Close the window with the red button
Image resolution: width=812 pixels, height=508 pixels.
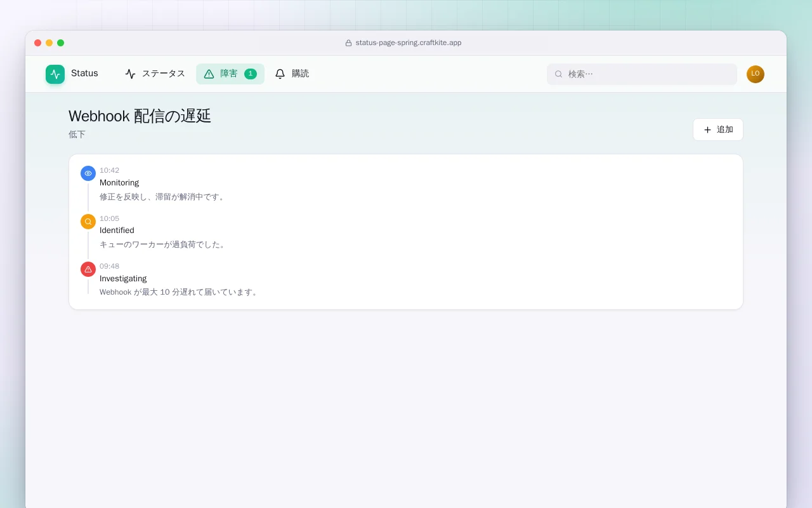coord(38,43)
